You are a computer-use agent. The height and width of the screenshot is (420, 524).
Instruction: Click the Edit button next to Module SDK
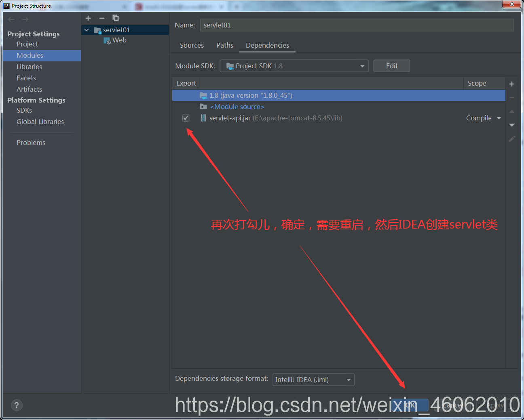click(x=392, y=66)
